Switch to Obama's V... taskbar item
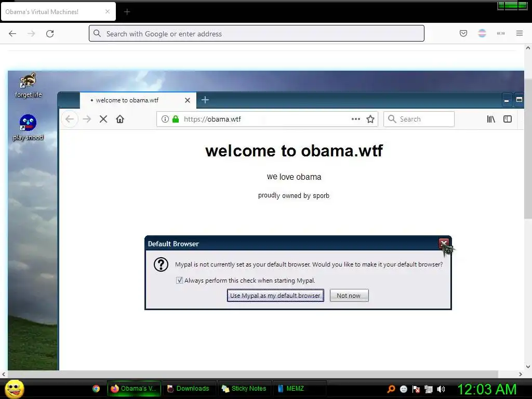Image resolution: width=532 pixels, height=399 pixels. [135, 389]
